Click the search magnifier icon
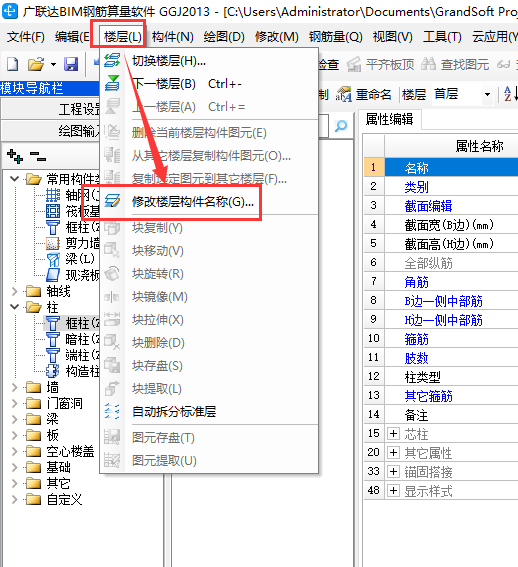 [x=341, y=126]
